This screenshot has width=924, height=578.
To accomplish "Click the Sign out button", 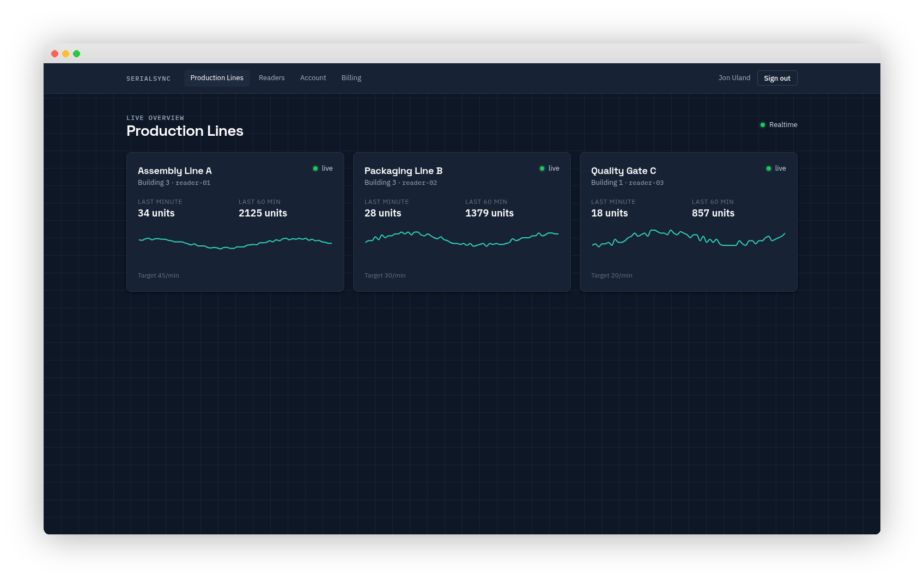I will click(777, 78).
